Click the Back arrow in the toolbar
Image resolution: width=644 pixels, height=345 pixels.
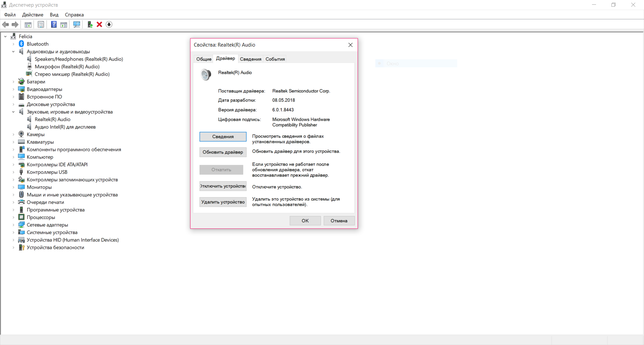pos(5,24)
